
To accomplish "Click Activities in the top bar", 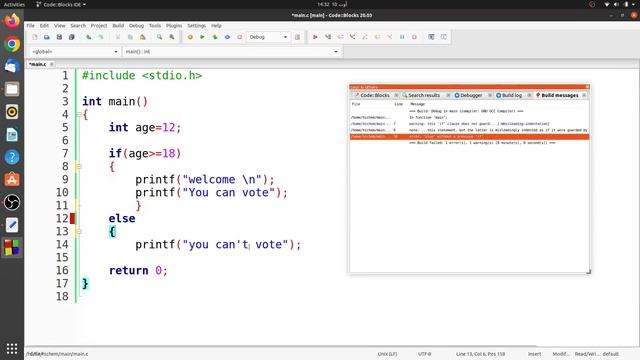I will tap(14, 4).
